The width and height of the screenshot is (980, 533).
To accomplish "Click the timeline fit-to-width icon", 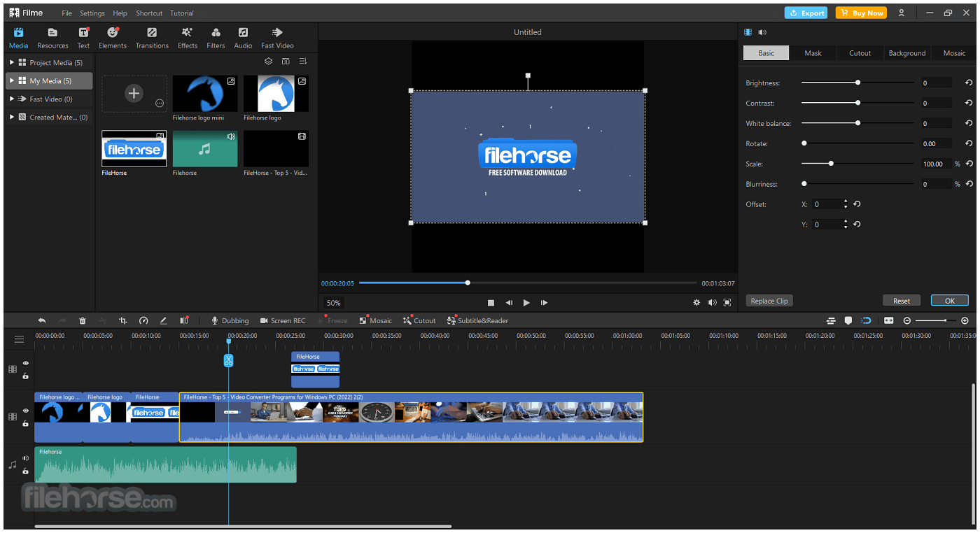I will pos(888,320).
